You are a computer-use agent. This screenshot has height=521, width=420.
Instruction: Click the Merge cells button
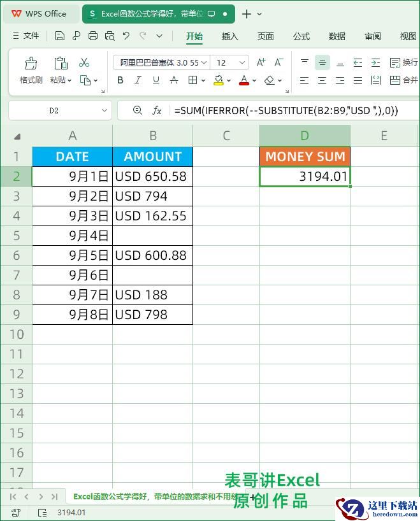403,80
